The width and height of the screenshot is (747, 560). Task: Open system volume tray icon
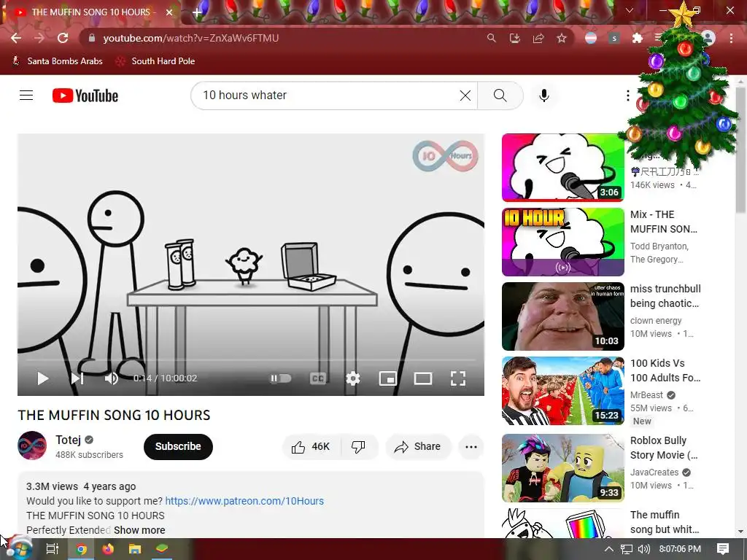[x=644, y=549]
